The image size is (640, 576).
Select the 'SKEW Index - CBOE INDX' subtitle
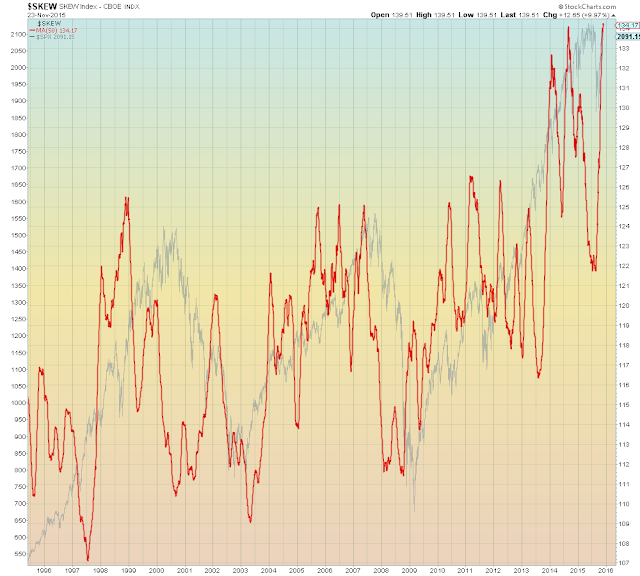tap(99, 7)
